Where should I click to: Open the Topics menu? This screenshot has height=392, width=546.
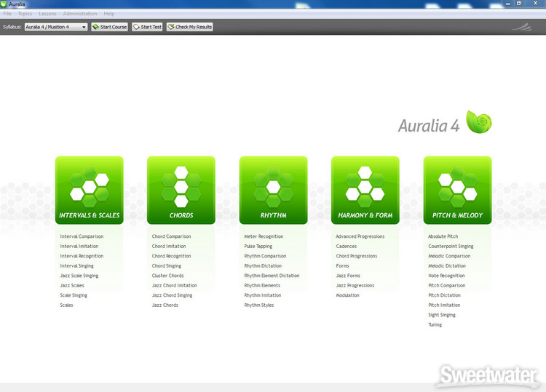pos(25,14)
